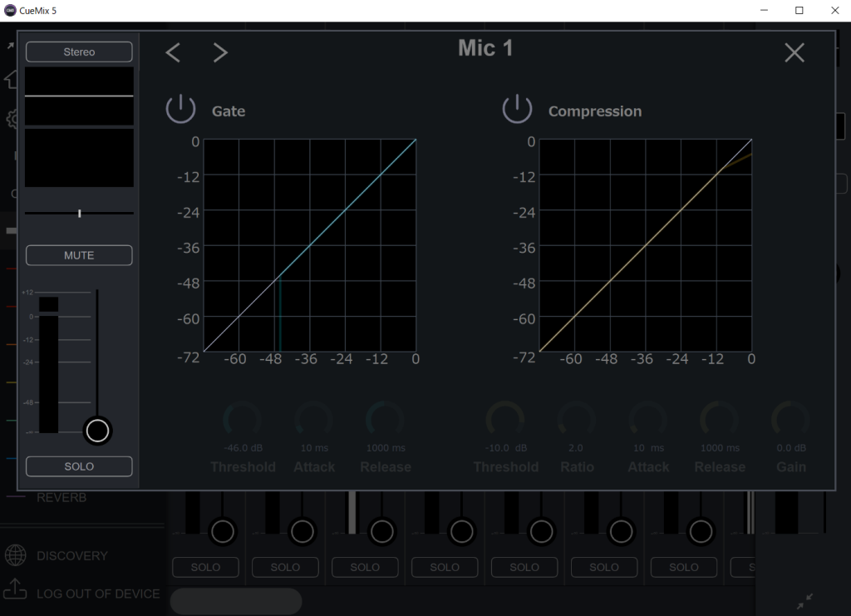The width and height of the screenshot is (851, 616).
Task: Click the Log Out of Device icon
Action: [16, 589]
